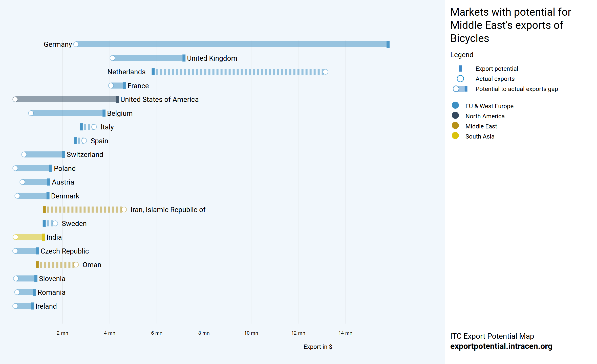Viewport: 597px width, 364px height.
Task: Click the Ireland export gap bar
Action: pos(24,306)
